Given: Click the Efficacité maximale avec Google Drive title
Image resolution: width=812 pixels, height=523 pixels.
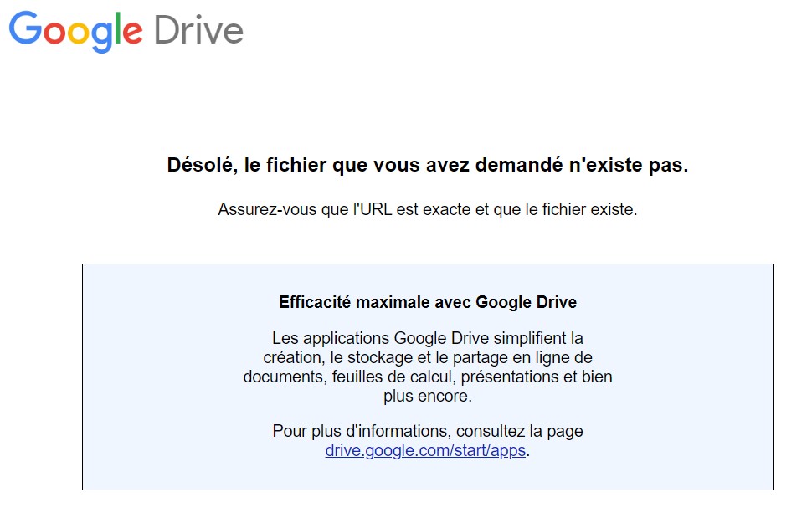Looking at the screenshot, I should (427, 302).
